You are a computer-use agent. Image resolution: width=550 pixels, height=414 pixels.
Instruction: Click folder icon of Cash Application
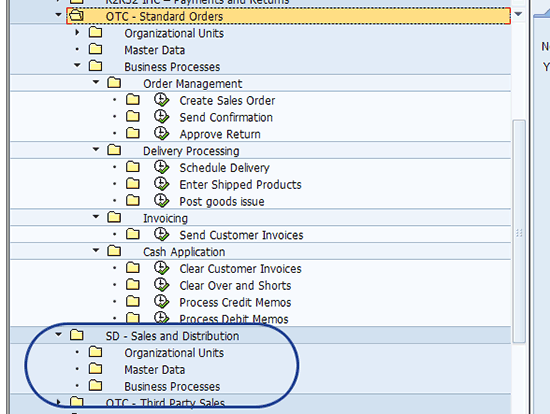point(114,251)
